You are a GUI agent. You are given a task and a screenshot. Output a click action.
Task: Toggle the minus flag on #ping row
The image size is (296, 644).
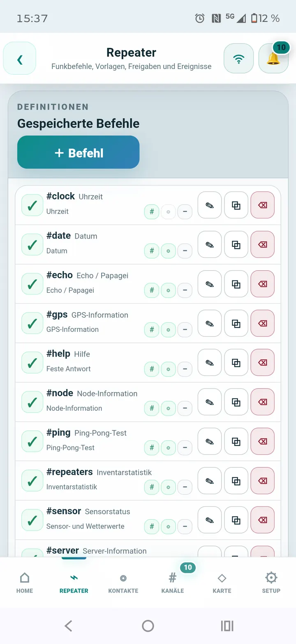click(x=185, y=448)
